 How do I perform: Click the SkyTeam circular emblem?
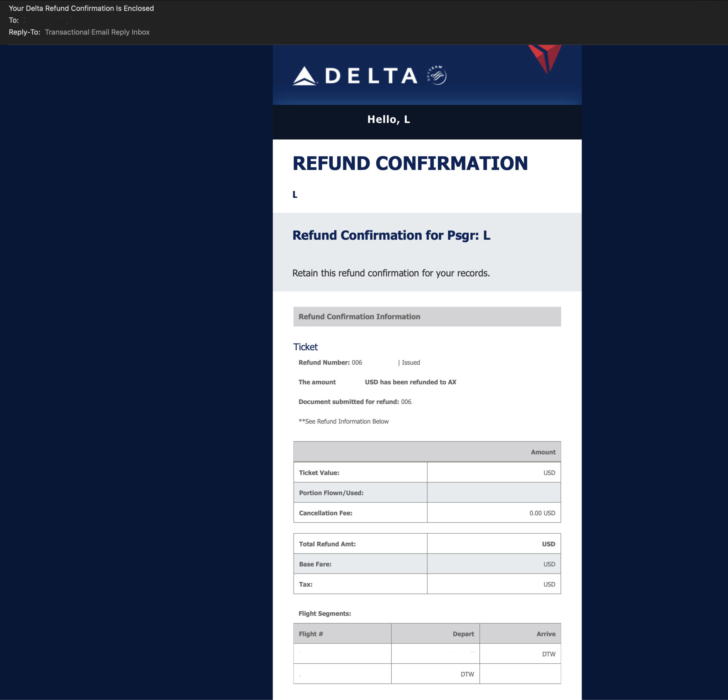pos(437,75)
